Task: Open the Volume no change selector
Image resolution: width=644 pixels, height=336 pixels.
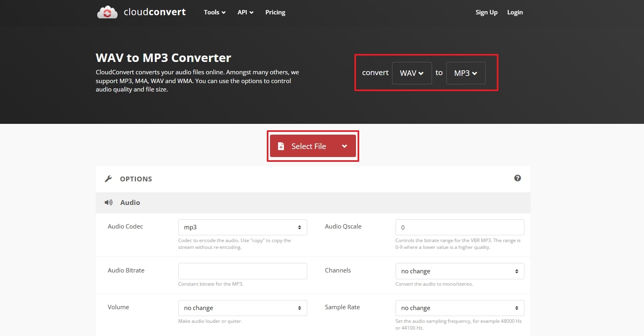Action: click(242, 308)
